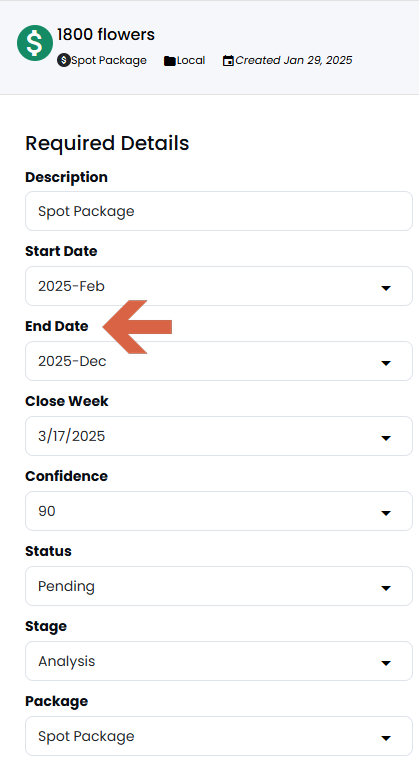419x771 pixels.
Task: Expand the Close Week dropdown
Action: 219,436
